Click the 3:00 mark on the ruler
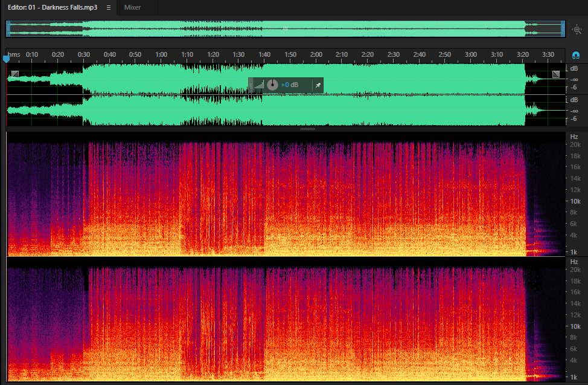The image size is (588, 385). (471, 55)
